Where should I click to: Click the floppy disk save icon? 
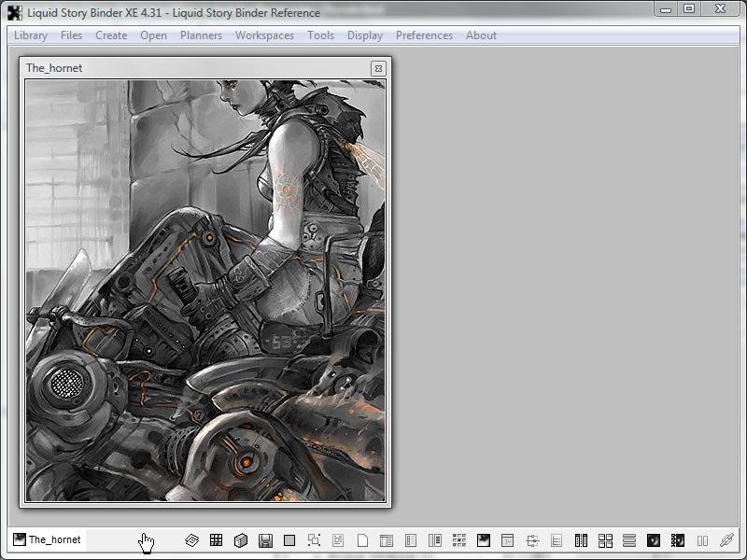(x=265, y=539)
